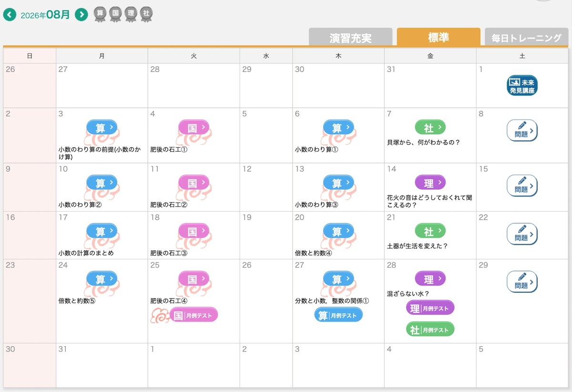The image size is (572, 392).
Task: Open the 問題 pencil icon on August 15
Action: 522,186
